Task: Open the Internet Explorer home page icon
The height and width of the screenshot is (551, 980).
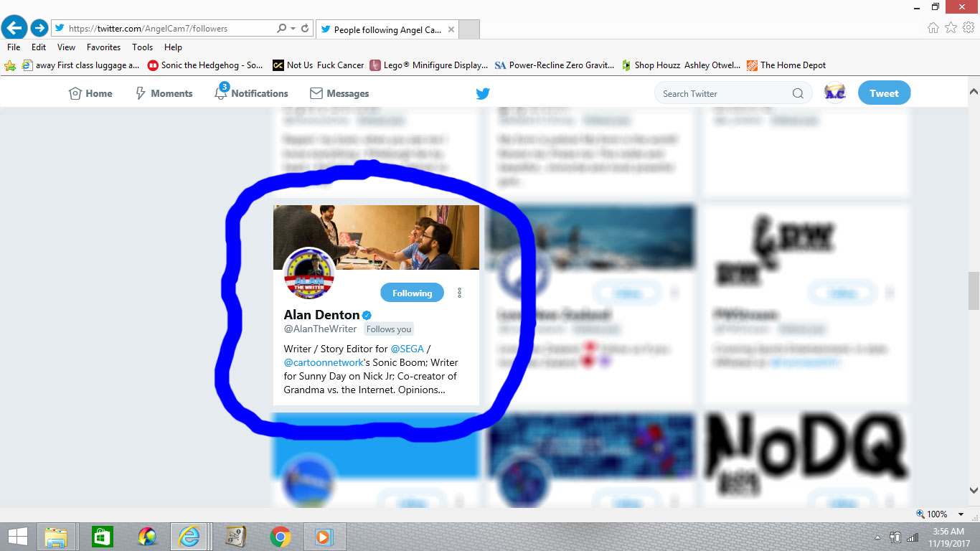Action: [x=933, y=28]
